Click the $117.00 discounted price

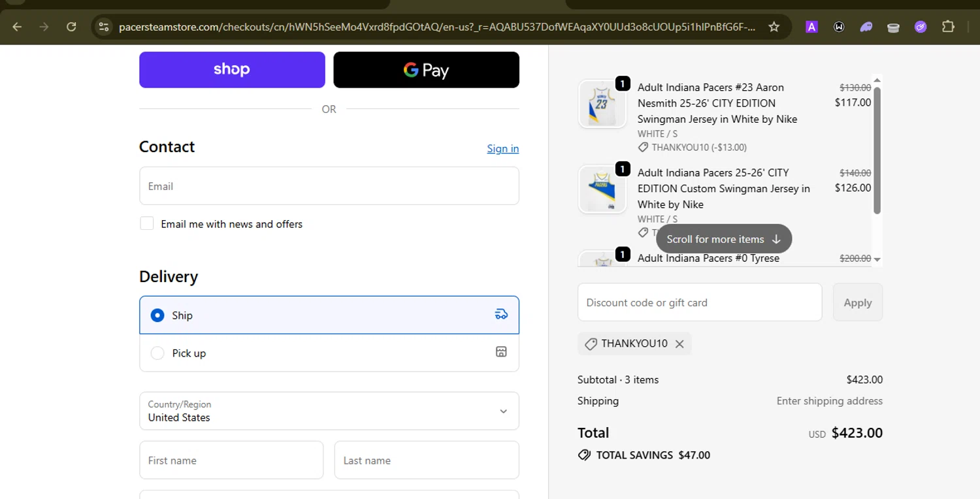[853, 103]
